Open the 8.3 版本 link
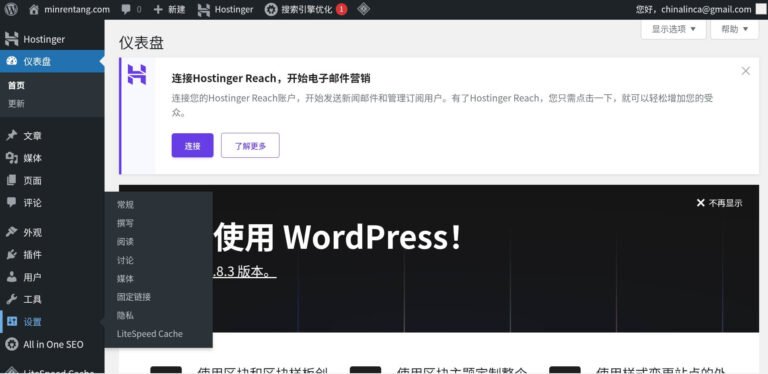 coord(245,272)
